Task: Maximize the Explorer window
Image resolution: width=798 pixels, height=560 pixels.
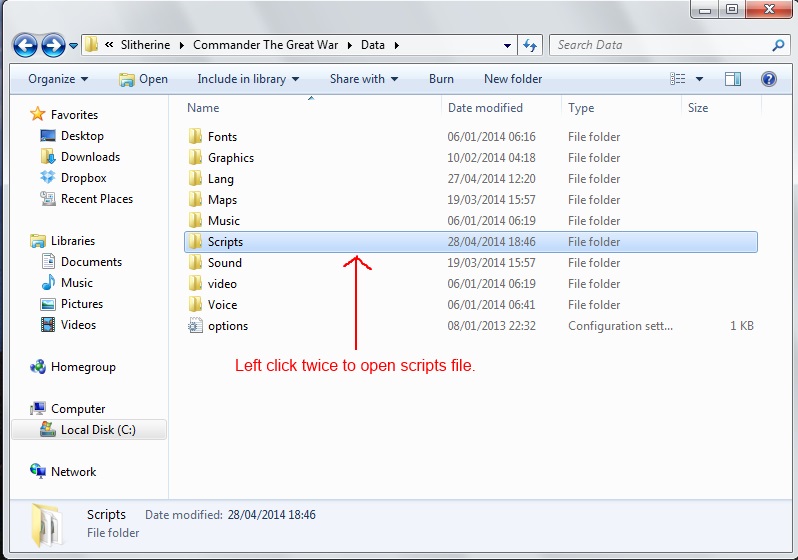Action: [x=732, y=10]
